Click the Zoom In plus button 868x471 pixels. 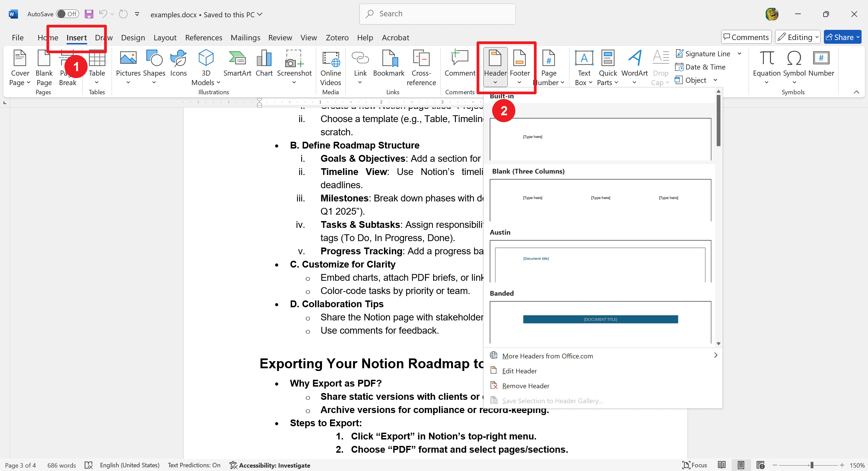pos(842,465)
